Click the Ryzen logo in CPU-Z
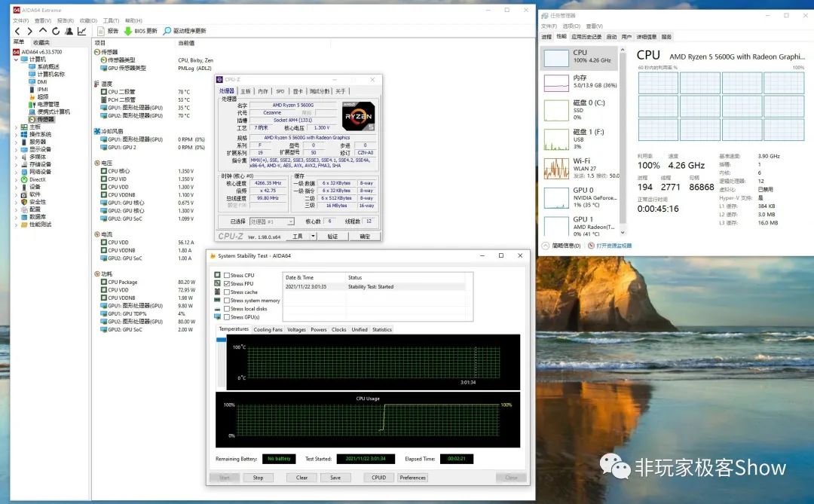The height and width of the screenshot is (504, 814). point(358,116)
